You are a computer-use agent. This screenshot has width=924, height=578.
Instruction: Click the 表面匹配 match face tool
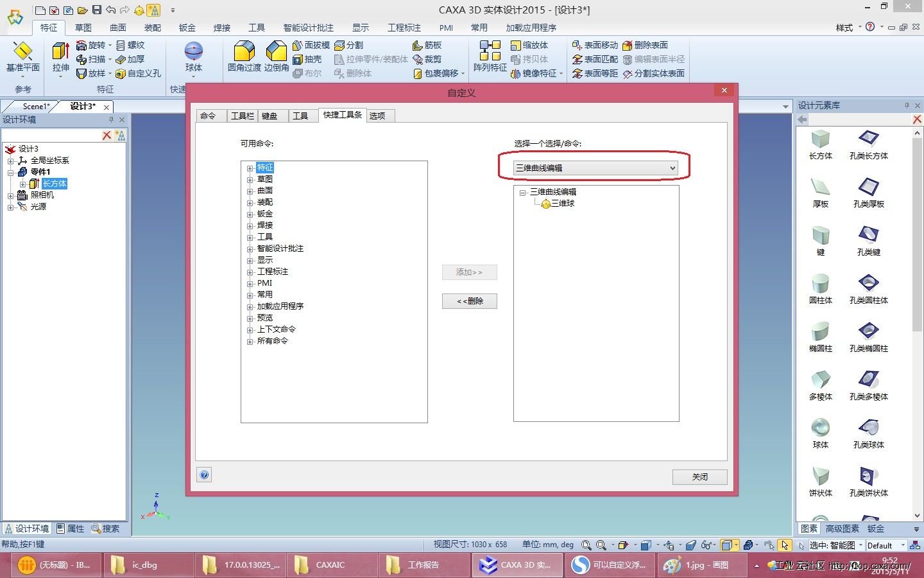coord(595,59)
